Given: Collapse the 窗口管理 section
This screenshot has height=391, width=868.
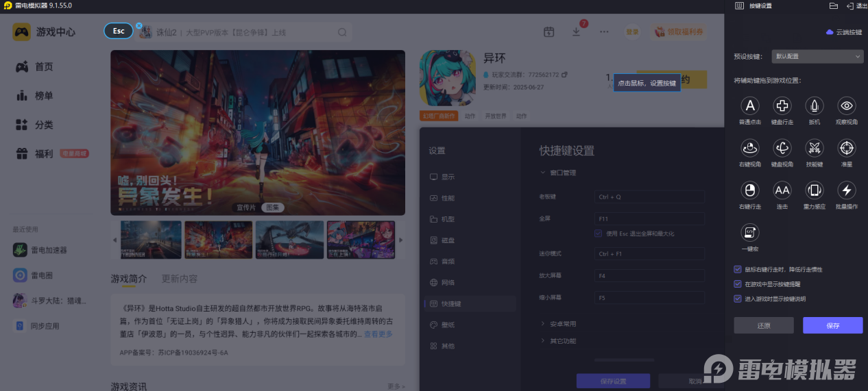Looking at the screenshot, I should coord(558,173).
